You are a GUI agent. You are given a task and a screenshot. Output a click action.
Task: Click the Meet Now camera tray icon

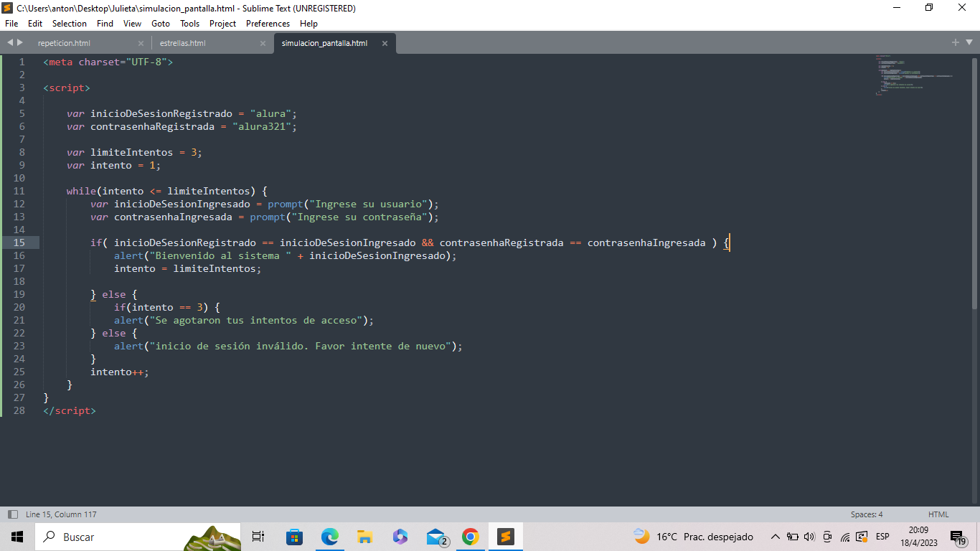[827, 537]
